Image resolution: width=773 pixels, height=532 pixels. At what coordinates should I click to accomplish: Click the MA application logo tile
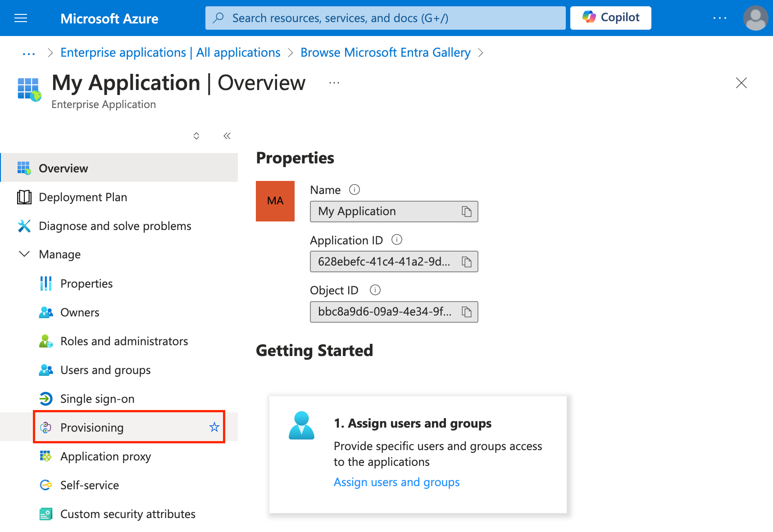[x=275, y=201]
